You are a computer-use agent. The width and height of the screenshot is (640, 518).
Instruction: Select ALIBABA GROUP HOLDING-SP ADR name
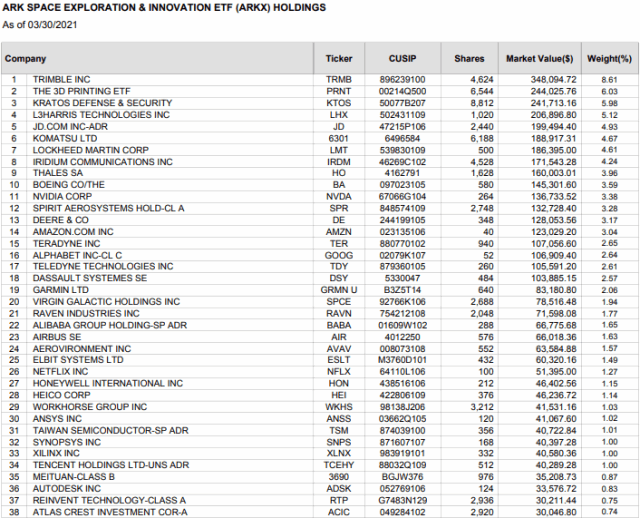[110, 326]
